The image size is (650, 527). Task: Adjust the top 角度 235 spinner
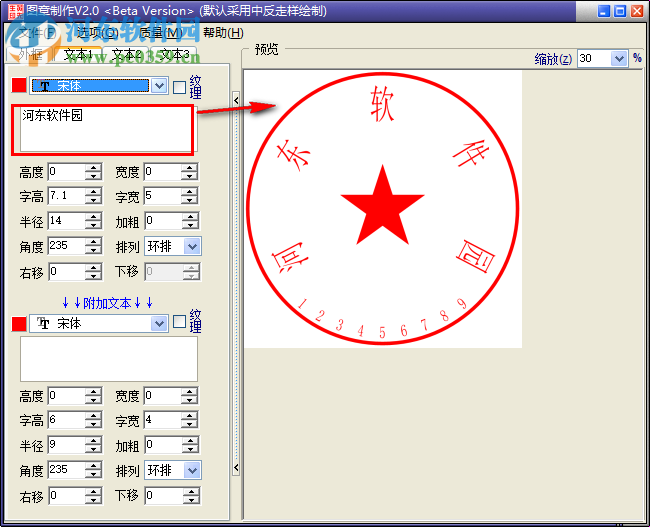click(x=94, y=246)
